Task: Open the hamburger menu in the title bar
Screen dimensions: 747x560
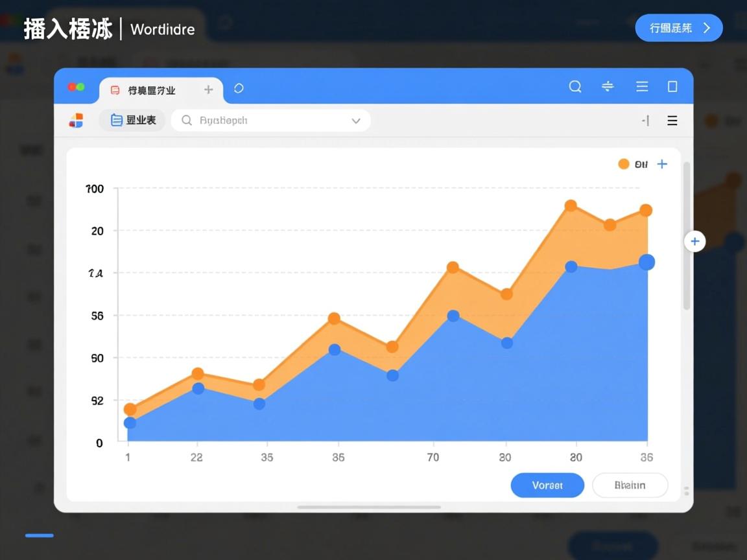Action: [x=641, y=86]
